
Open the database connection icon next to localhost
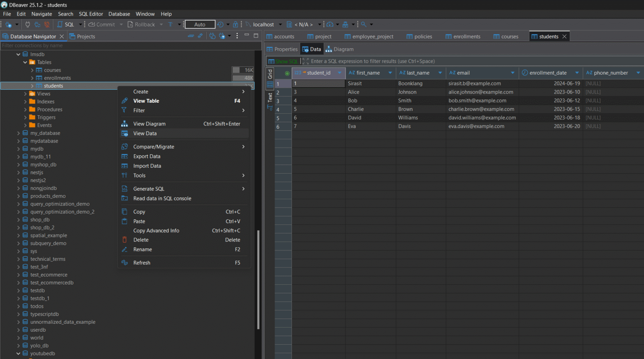(248, 24)
